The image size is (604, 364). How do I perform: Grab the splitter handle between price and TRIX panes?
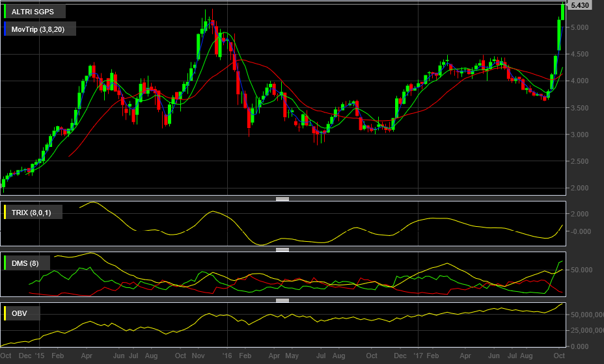tap(282, 199)
